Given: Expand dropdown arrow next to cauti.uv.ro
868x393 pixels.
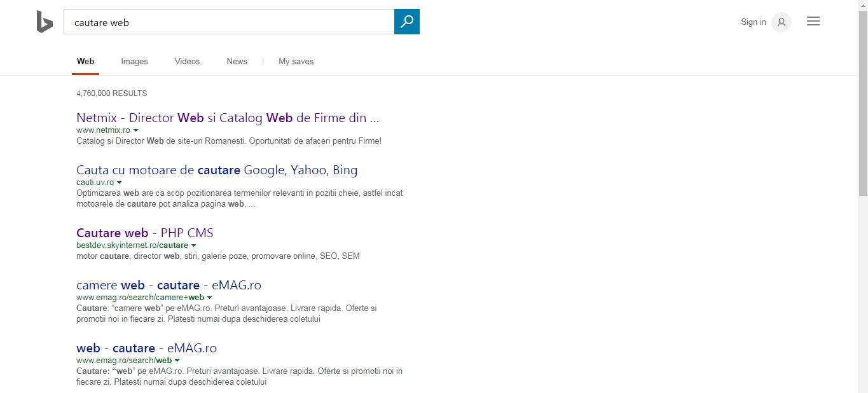Looking at the screenshot, I should 120,183.
